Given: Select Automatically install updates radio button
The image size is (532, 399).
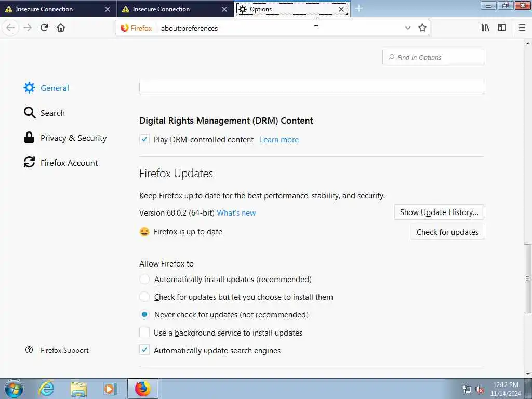Looking at the screenshot, I should pyautogui.click(x=144, y=279).
